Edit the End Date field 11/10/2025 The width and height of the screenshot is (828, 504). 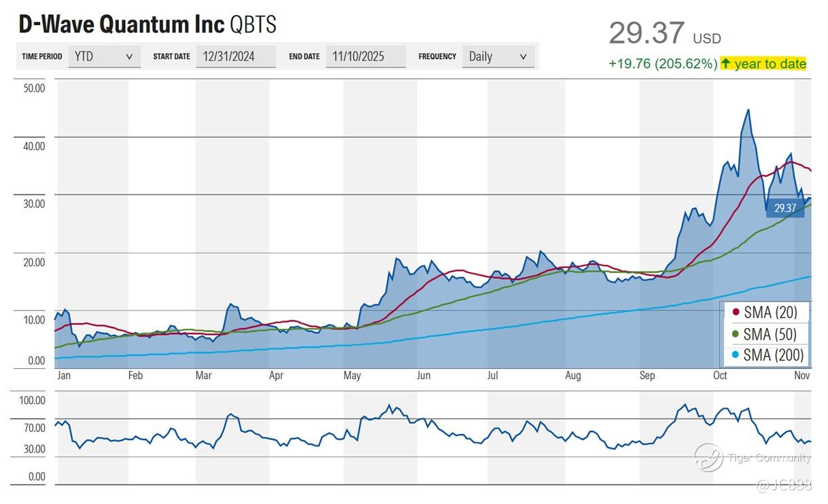click(x=366, y=56)
